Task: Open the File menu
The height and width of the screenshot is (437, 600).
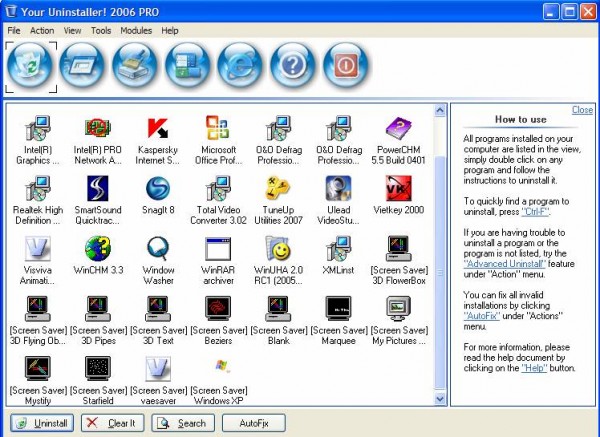Action: pos(14,31)
